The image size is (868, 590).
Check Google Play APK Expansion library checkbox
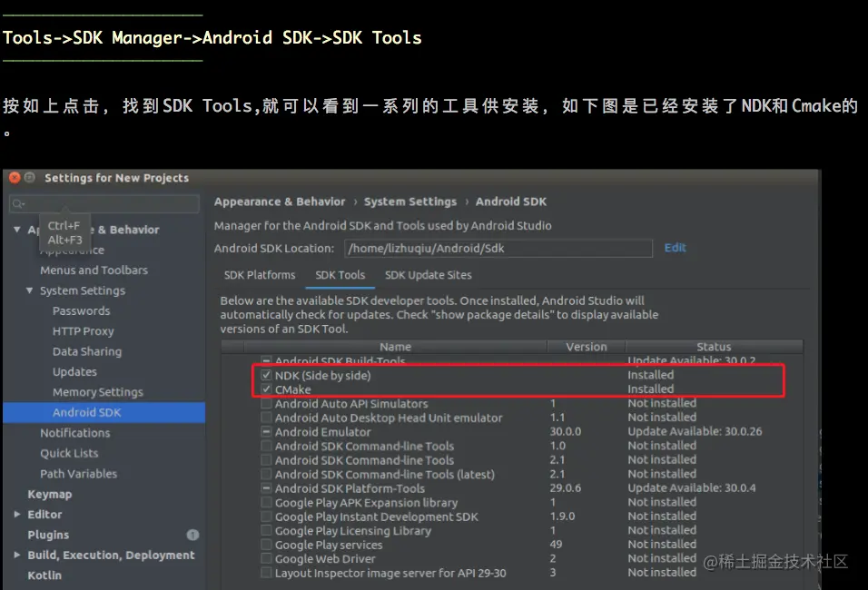[x=266, y=503]
